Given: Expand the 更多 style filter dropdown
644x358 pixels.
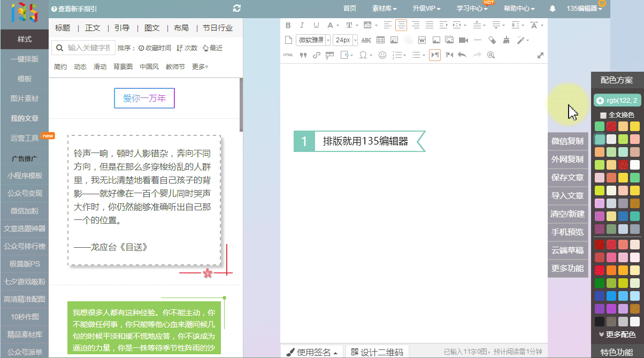Looking at the screenshot, I should [200, 67].
